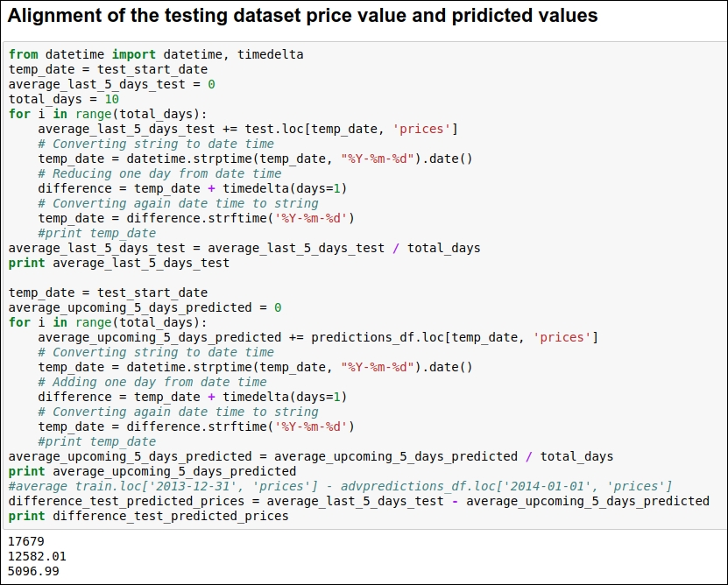Click the predictions_df.loc line
The width and height of the screenshot is (728, 585).
318,337
